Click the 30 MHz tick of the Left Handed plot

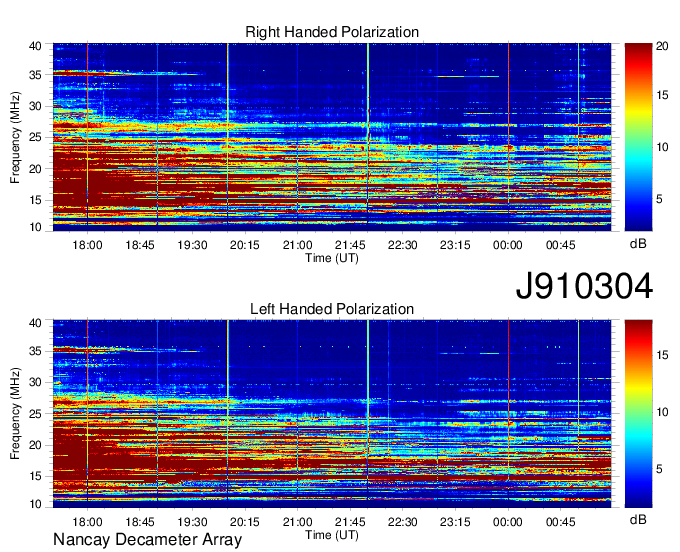click(x=36, y=382)
